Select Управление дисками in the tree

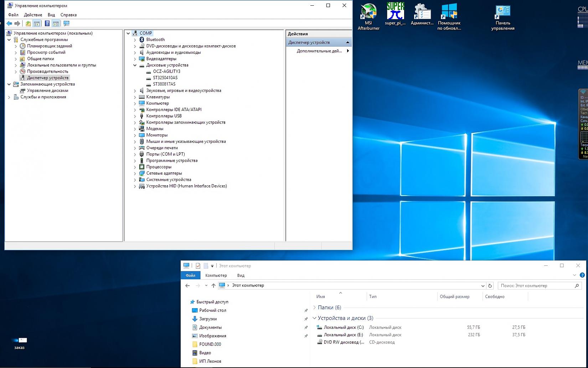click(47, 90)
